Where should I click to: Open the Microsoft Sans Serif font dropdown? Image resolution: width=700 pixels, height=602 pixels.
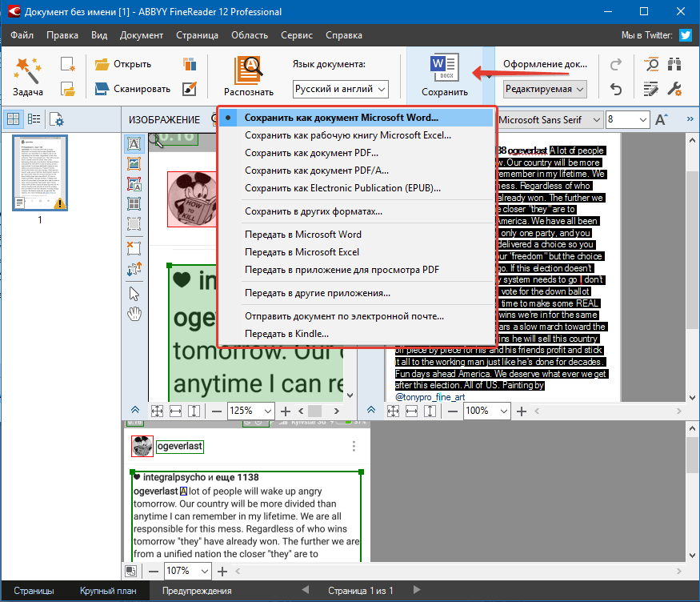549,119
